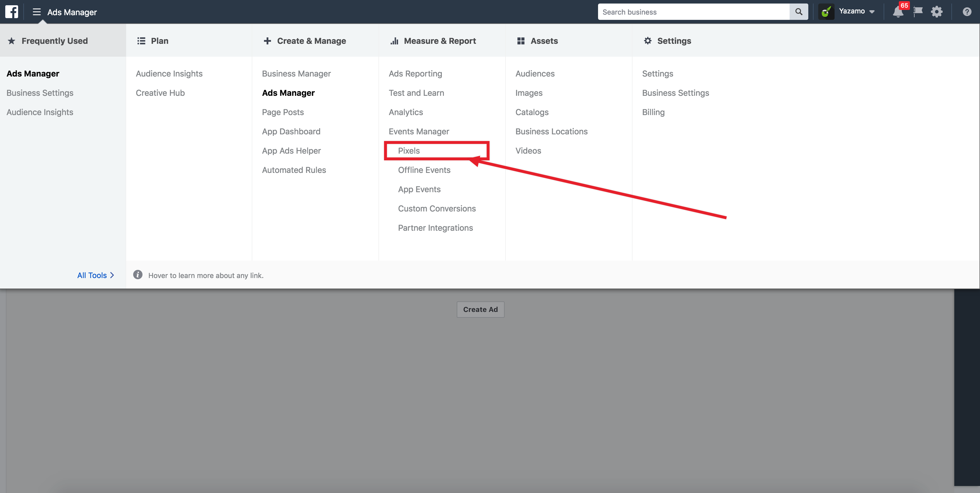Click the info icon near hover hint
This screenshot has height=493, width=980.
(x=138, y=275)
